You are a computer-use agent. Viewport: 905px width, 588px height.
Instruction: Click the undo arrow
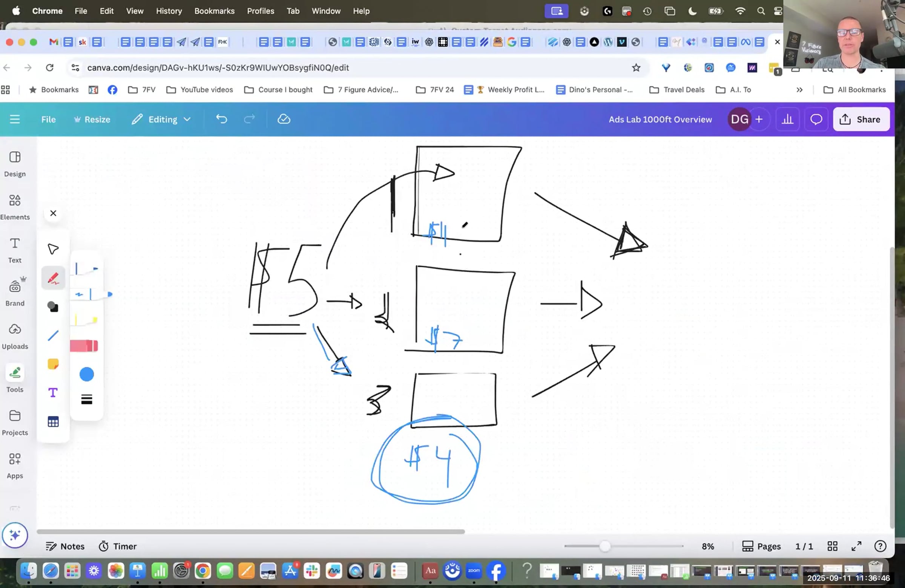point(221,119)
